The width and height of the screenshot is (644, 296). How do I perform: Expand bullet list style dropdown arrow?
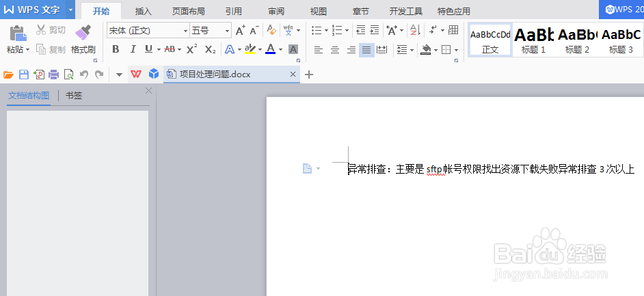click(326, 30)
